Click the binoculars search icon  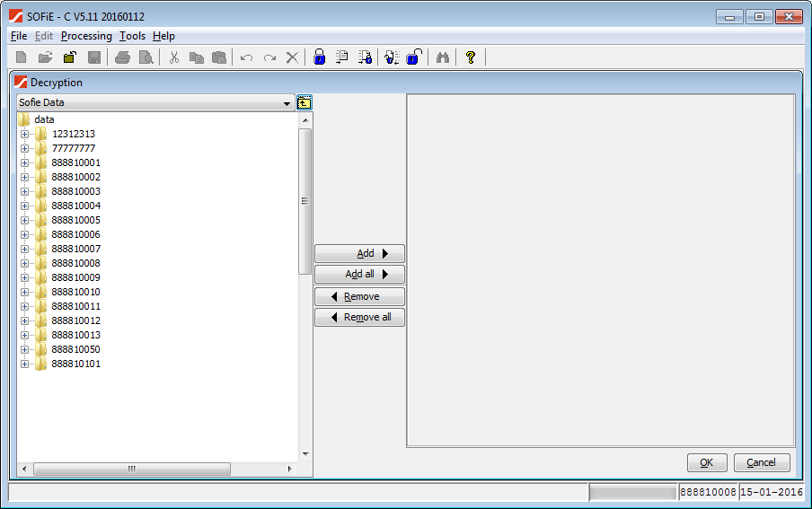pos(442,57)
